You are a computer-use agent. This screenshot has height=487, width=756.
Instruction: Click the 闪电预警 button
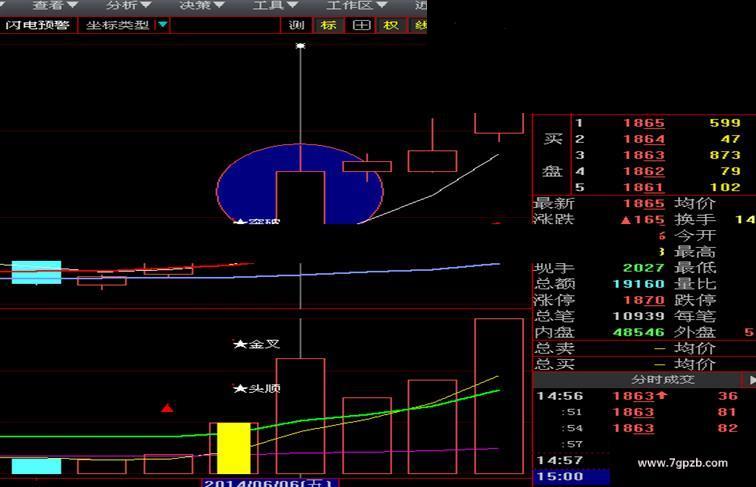(38, 25)
